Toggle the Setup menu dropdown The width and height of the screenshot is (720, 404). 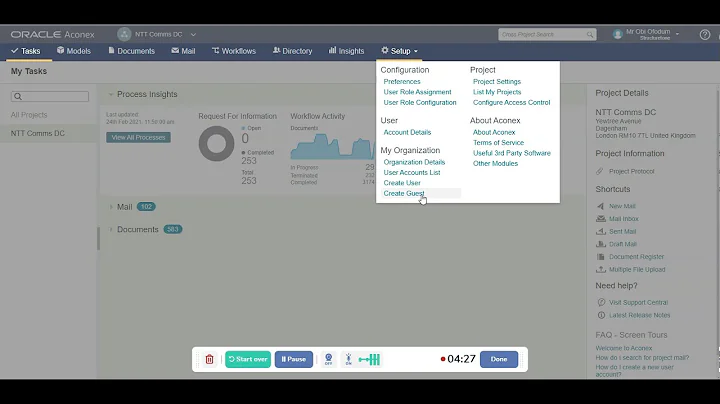click(x=399, y=51)
